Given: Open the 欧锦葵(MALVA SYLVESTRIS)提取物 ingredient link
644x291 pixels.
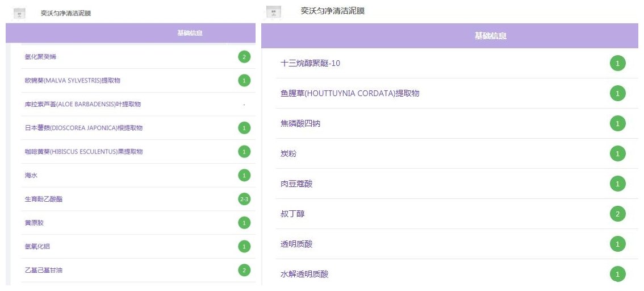Looking at the screenshot, I should (72, 81).
